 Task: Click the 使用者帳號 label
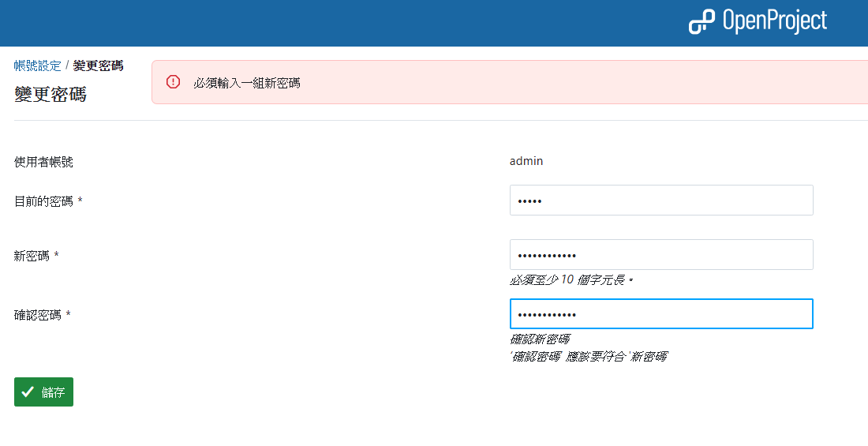pyautogui.click(x=43, y=162)
